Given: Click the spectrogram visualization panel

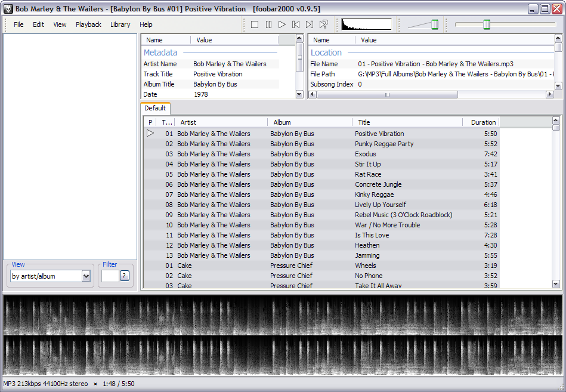Looking at the screenshot, I should (283, 335).
